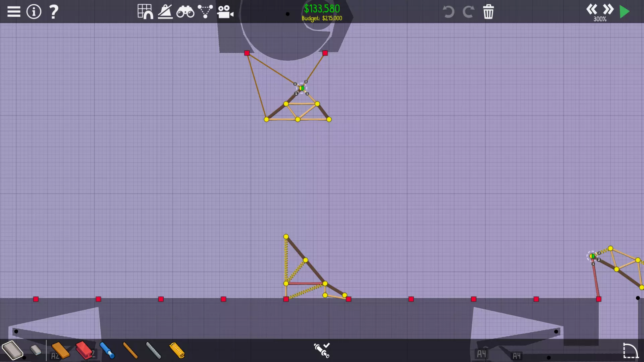Select the angle measurement tool
The image size is (644, 362).
(165, 12)
